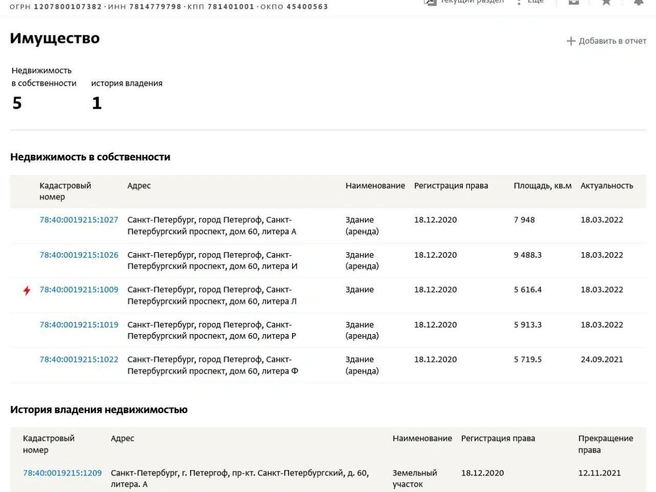Click the star favorites icon
The image size is (656, 492).
[606, 2]
